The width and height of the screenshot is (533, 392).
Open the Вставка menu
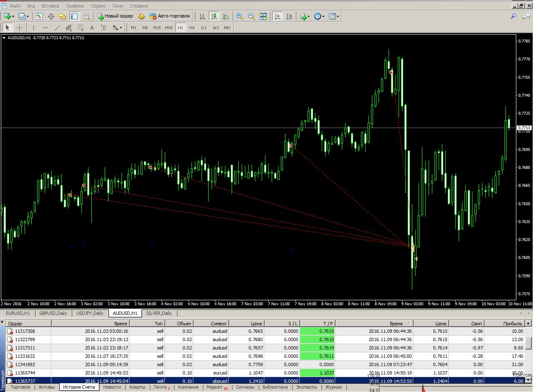pyautogui.click(x=51, y=6)
